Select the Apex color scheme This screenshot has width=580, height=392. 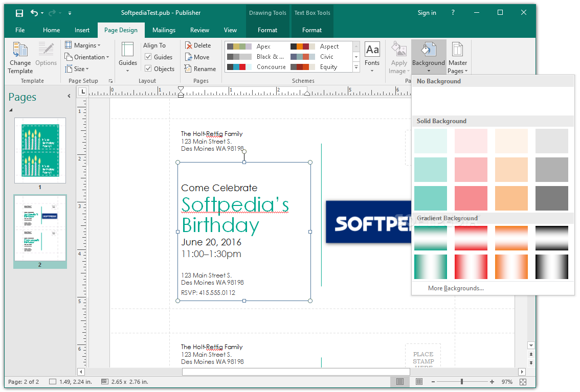click(x=256, y=47)
